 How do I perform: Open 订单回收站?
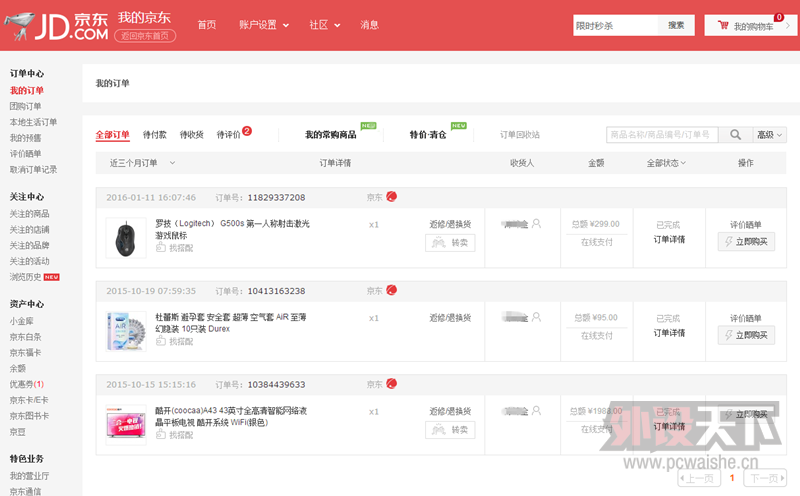519,135
